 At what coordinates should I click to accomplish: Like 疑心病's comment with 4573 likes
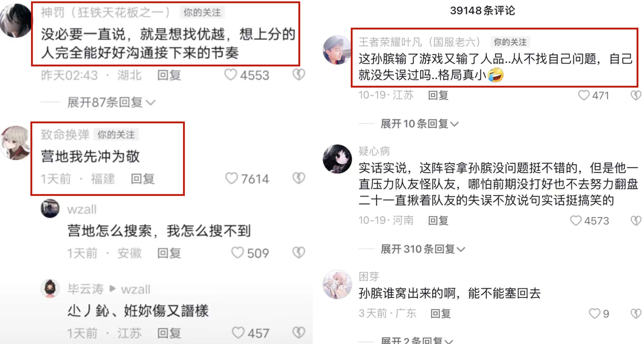coord(576,221)
